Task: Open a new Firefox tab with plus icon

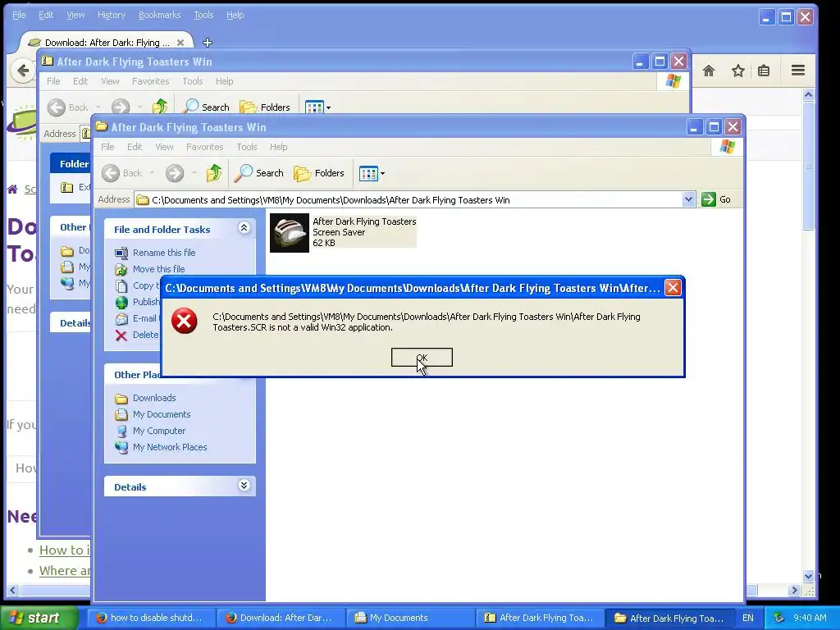Action: pyautogui.click(x=208, y=43)
